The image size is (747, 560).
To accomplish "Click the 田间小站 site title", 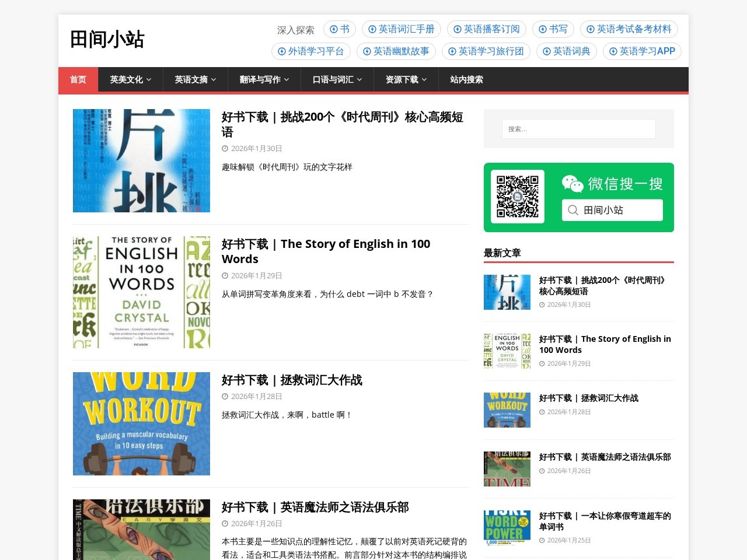I will [107, 39].
